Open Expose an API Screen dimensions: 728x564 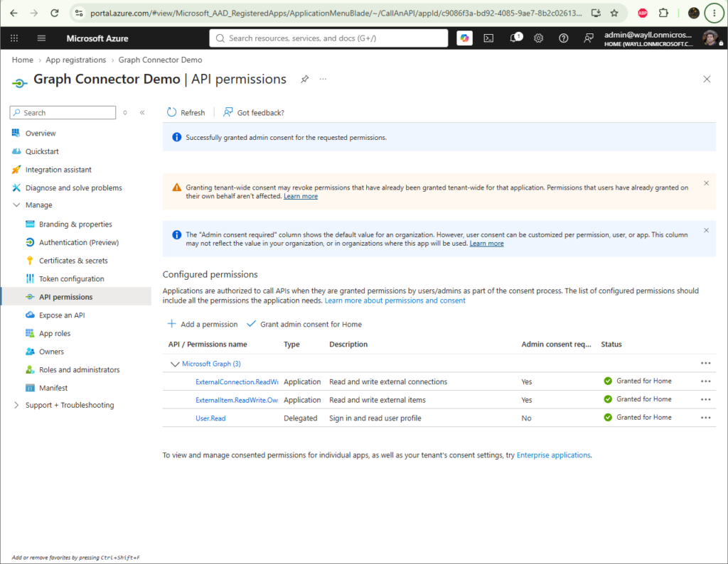click(x=62, y=315)
